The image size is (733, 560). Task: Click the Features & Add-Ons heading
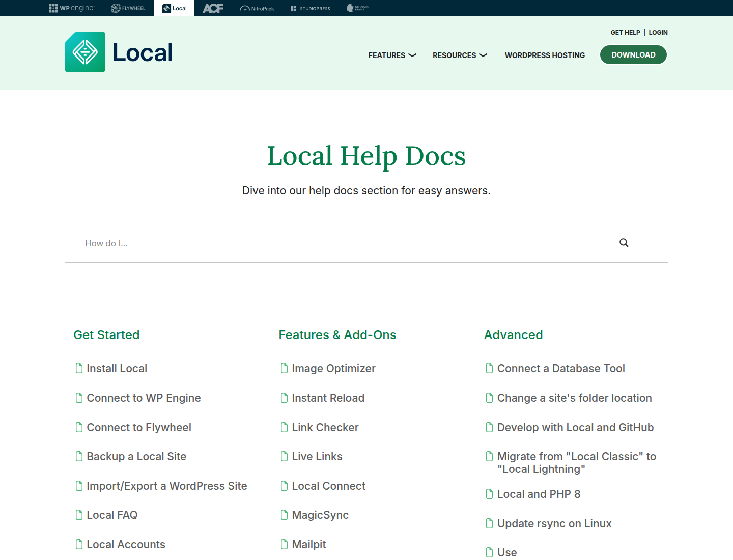337,334
